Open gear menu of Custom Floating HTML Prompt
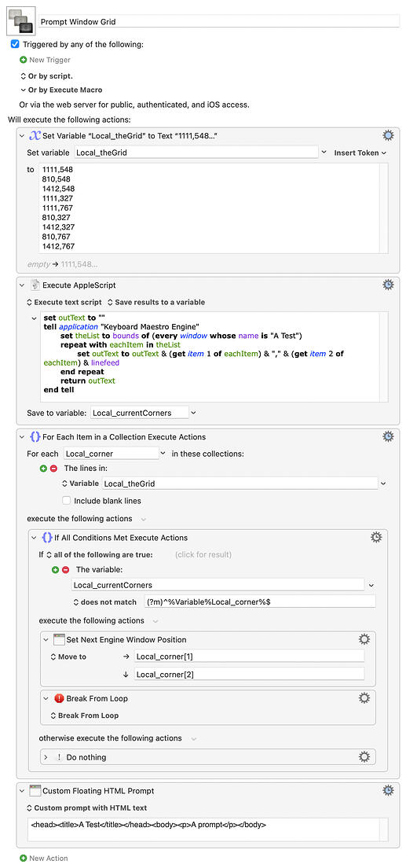This screenshot has width=406, height=868. coord(388,790)
